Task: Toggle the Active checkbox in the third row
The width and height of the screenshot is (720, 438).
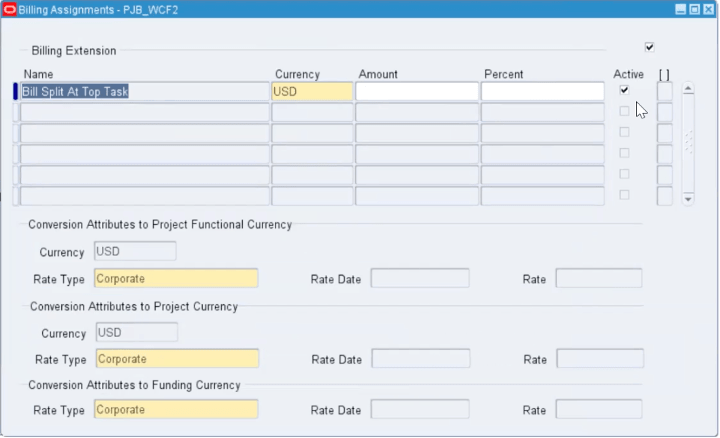Action: click(x=624, y=132)
